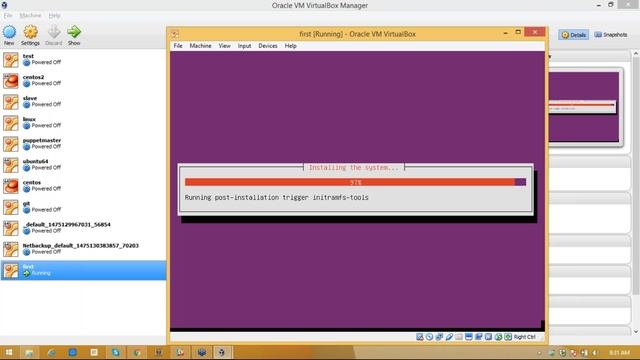Open Chrome from the taskbar

pos(137,352)
